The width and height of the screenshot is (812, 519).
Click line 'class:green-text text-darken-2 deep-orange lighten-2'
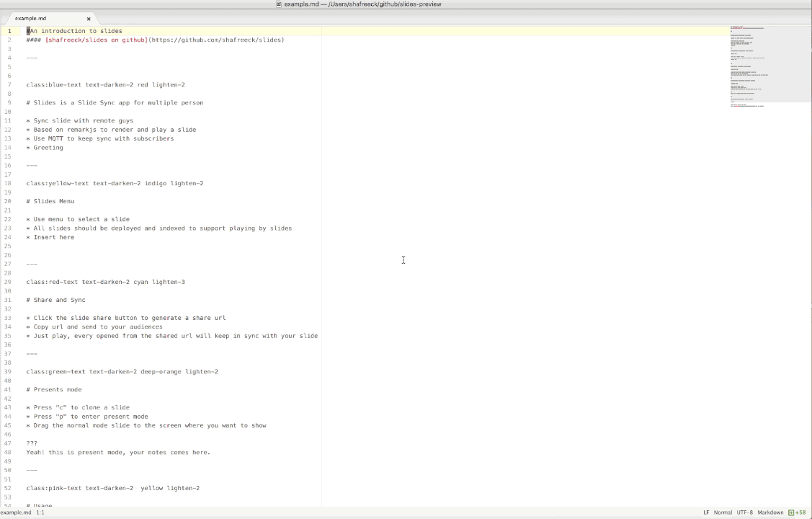click(x=122, y=371)
